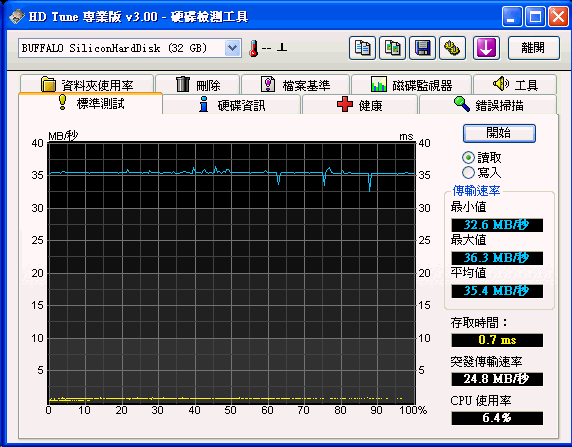Viewport: 572px width, 447px height.
Task: Select the 讀取 read radio button
Action: [468, 158]
